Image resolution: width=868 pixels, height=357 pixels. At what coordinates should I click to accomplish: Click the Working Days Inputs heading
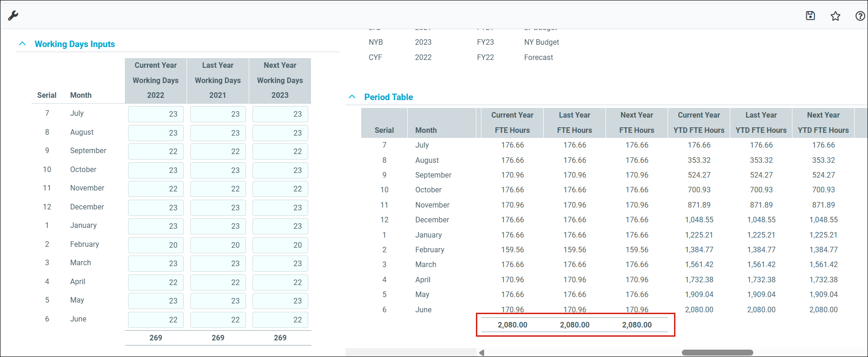(x=75, y=44)
